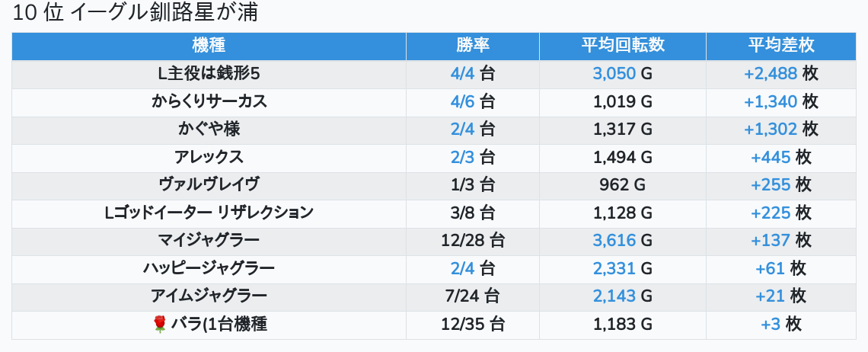Select Lゴッドイーター リザレクション row name
The height and width of the screenshot is (352, 868).
pos(209,213)
